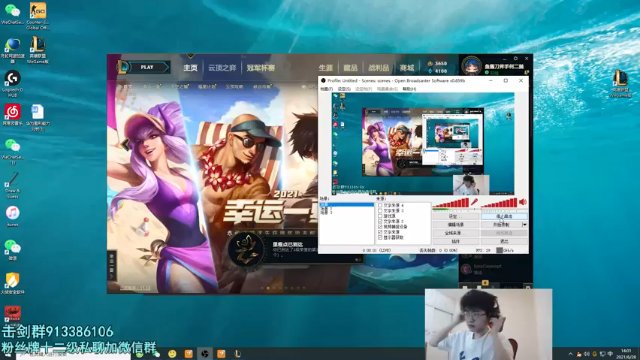The image size is (640, 360).
Task: Click the edit scene button in OBS
Action: click(x=456, y=224)
